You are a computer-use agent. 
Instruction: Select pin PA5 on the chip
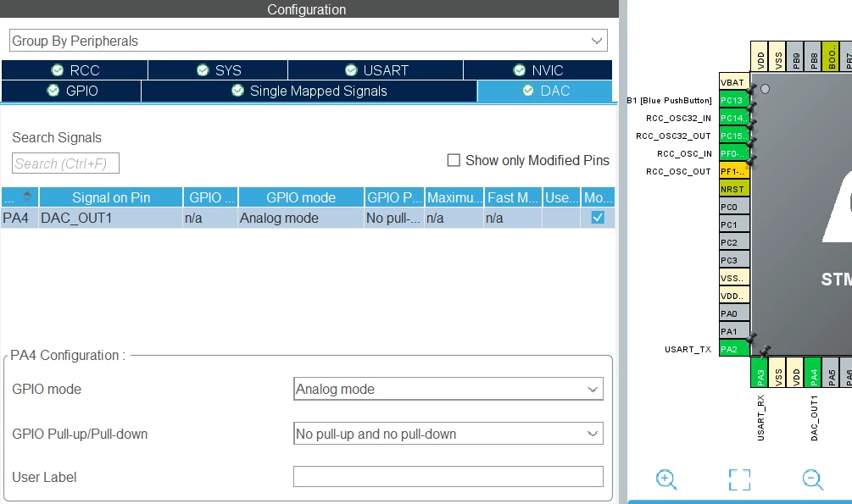(831, 373)
